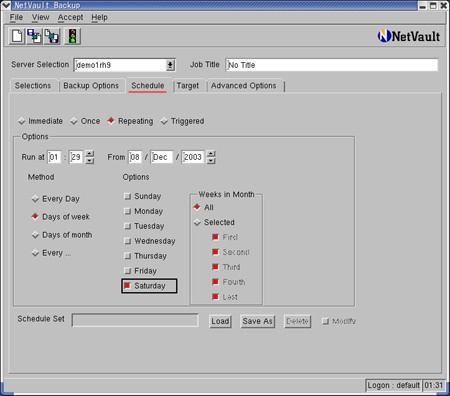Screen dimensions: 450x396
Task: Click the 01:31 clock in status bar
Action: [434, 386]
